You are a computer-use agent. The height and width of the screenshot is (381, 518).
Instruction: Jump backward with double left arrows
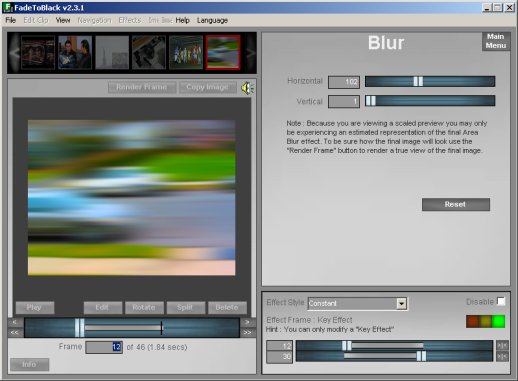[14, 332]
